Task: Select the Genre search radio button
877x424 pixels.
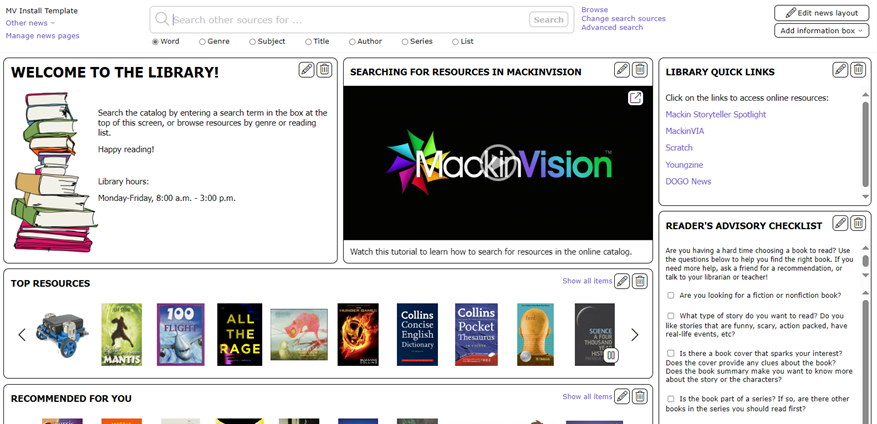Action: pyautogui.click(x=202, y=41)
